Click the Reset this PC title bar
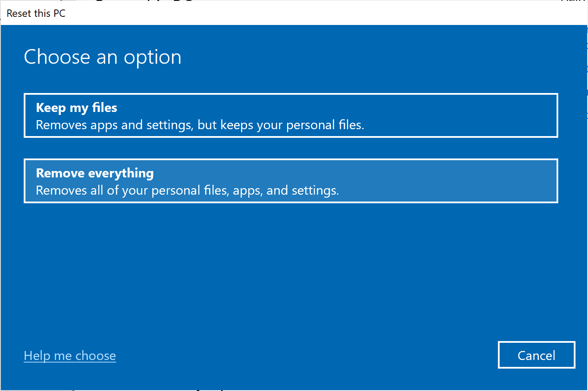588x391 pixels. (36, 13)
